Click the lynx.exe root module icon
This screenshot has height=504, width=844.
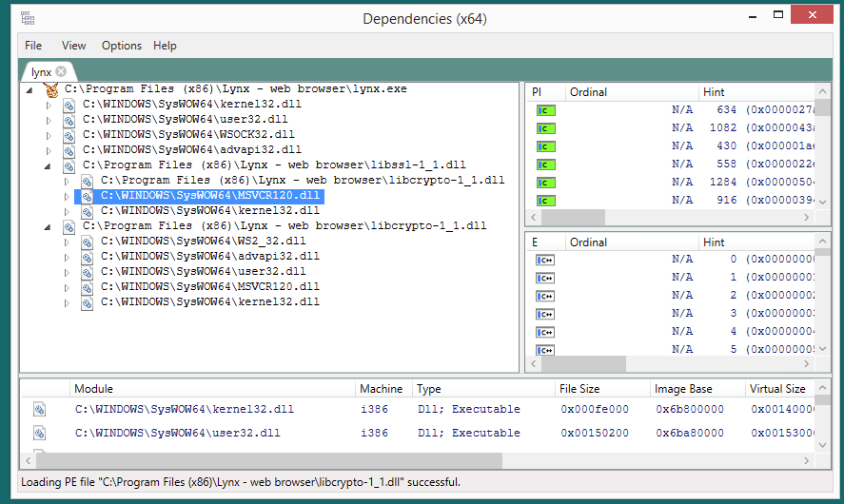pos(51,89)
